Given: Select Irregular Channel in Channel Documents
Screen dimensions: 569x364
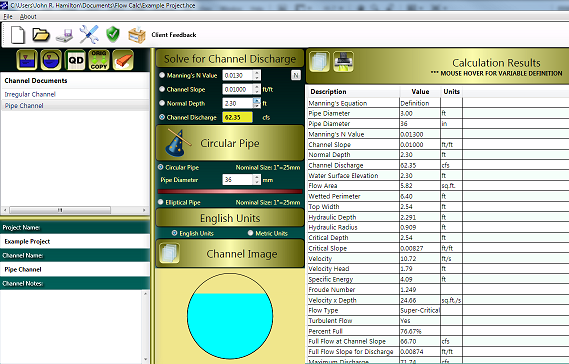Looking at the screenshot, I should coord(30,94).
